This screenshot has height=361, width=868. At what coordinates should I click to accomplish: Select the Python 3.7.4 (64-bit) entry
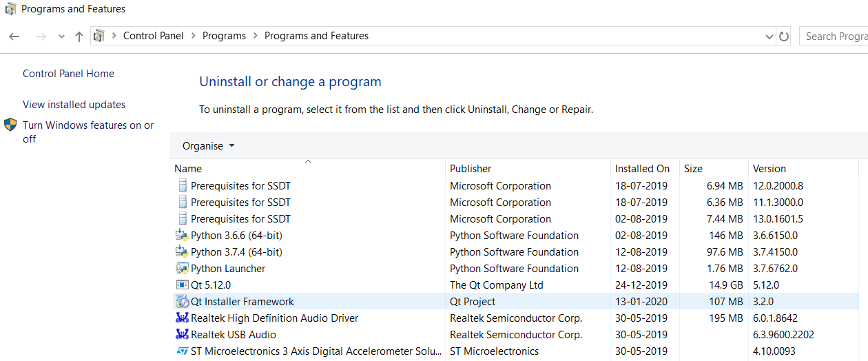pyautogui.click(x=517, y=252)
